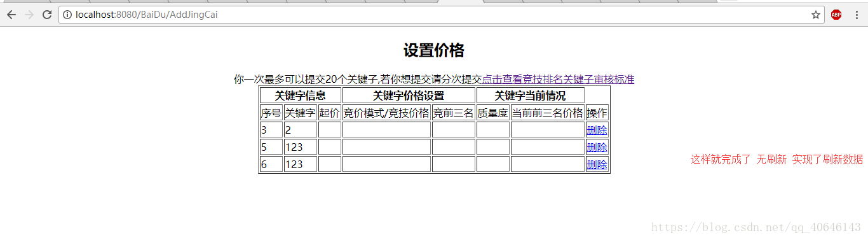Click the browser forward arrow
Image resolution: width=868 pixels, height=240 pixels.
29,15
